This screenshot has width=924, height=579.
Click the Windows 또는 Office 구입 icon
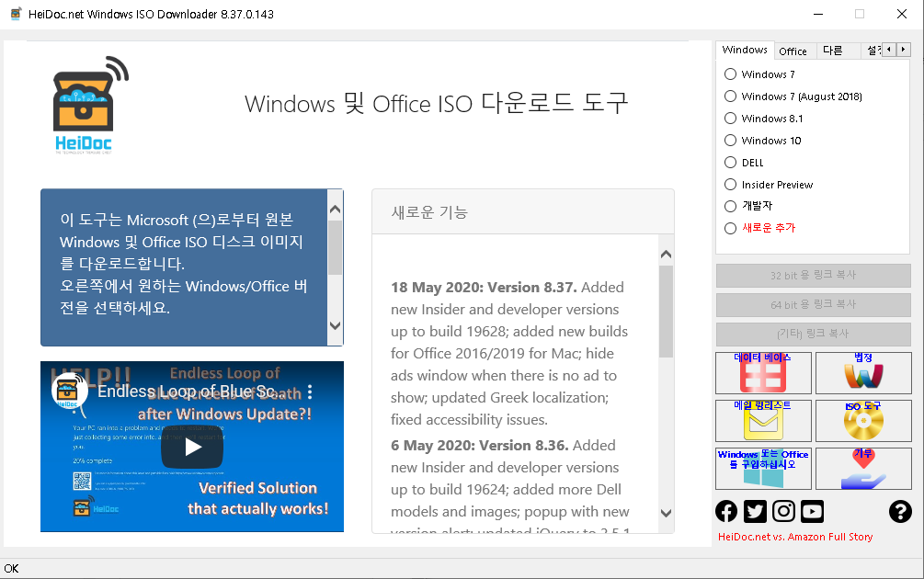coord(763,469)
